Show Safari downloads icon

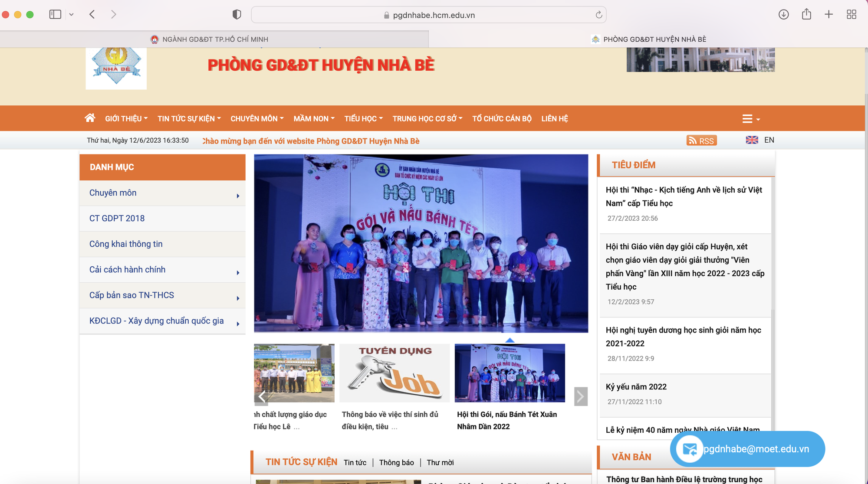click(783, 14)
